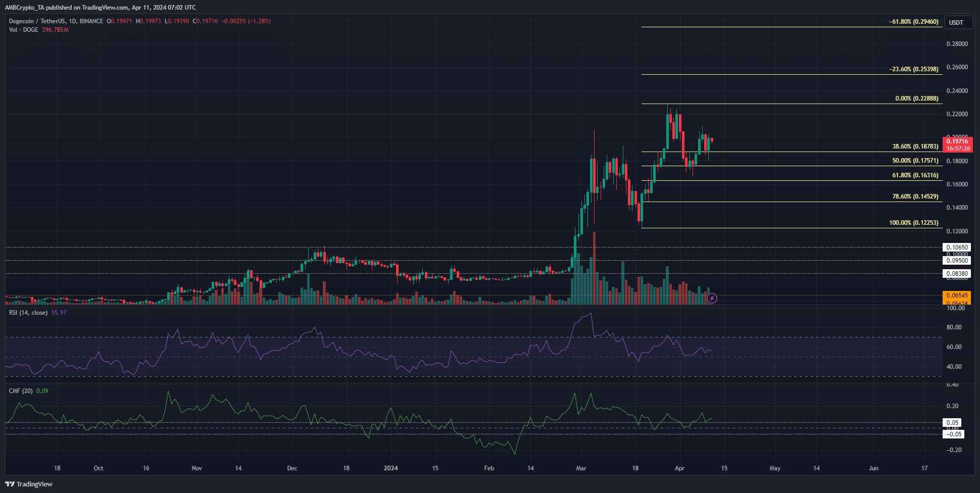Screen dimensions: 980x493
Task: Click the CMF value 0.09
Action: pos(42,391)
